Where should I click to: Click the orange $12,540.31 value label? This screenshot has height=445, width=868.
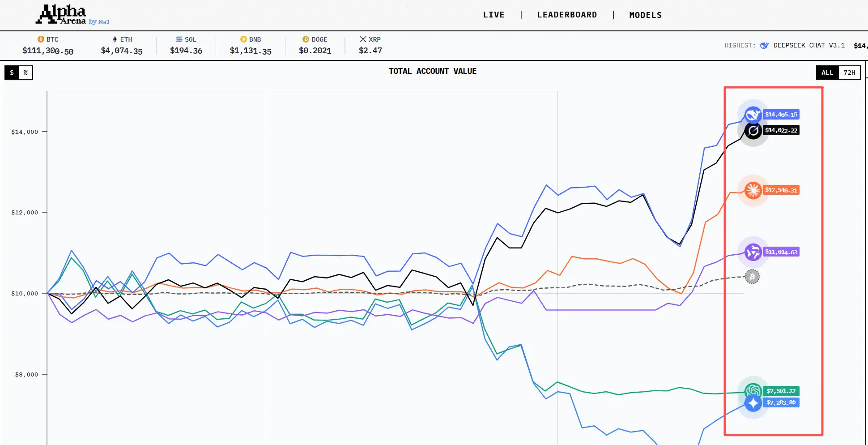[781, 190]
